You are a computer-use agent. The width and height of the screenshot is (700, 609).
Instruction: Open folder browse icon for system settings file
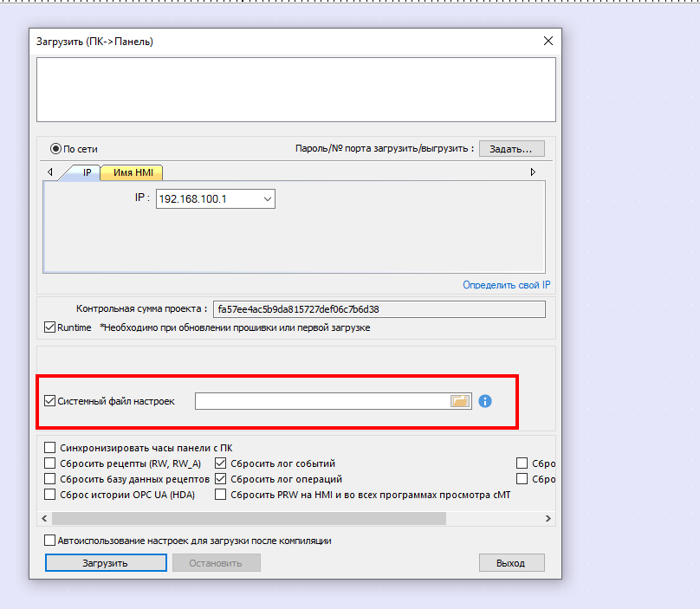(x=460, y=401)
